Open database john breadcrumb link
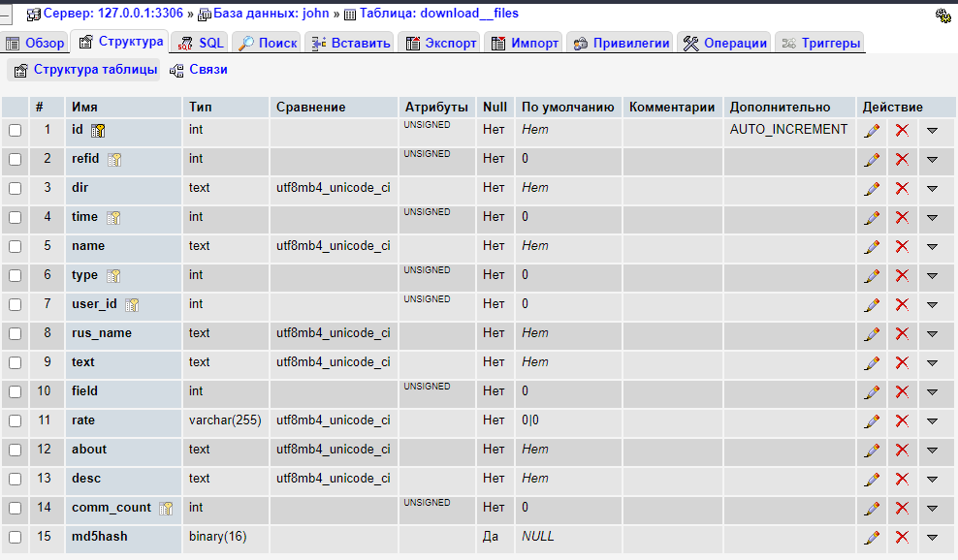 [x=271, y=13]
